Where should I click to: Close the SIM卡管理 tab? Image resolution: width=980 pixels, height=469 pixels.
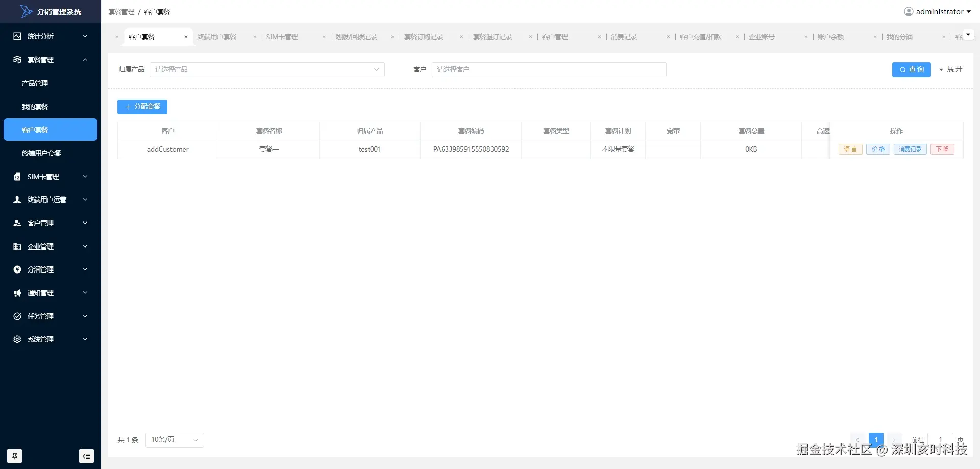324,37
